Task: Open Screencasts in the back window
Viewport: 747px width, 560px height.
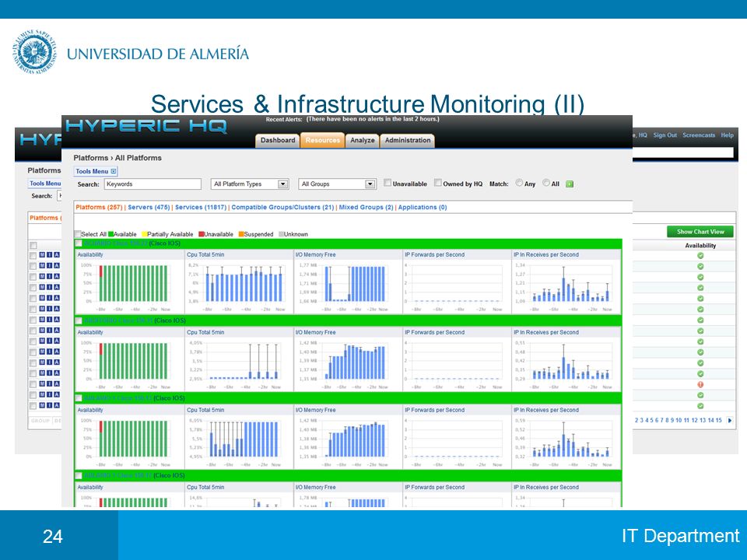Action: coord(699,135)
